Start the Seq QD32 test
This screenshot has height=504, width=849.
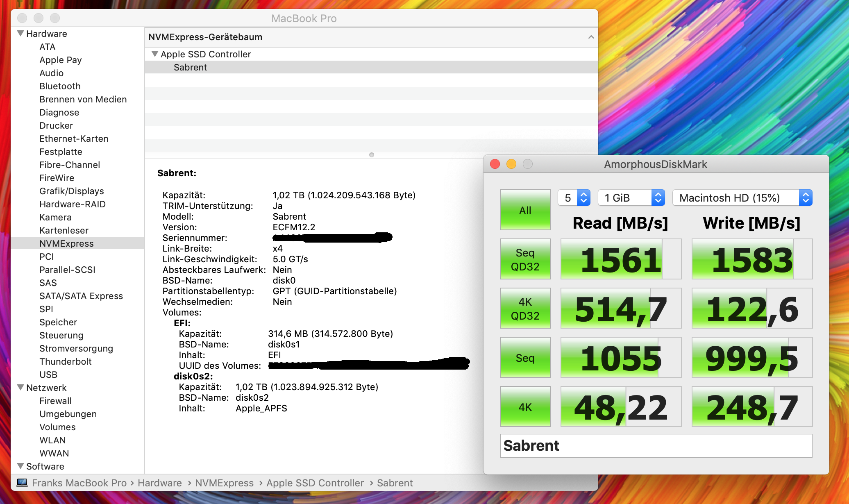click(525, 259)
